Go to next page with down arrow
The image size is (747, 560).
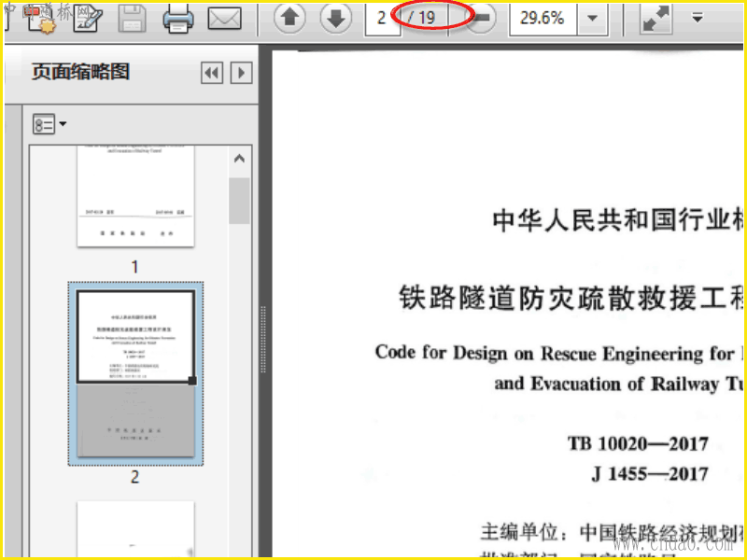tap(336, 18)
